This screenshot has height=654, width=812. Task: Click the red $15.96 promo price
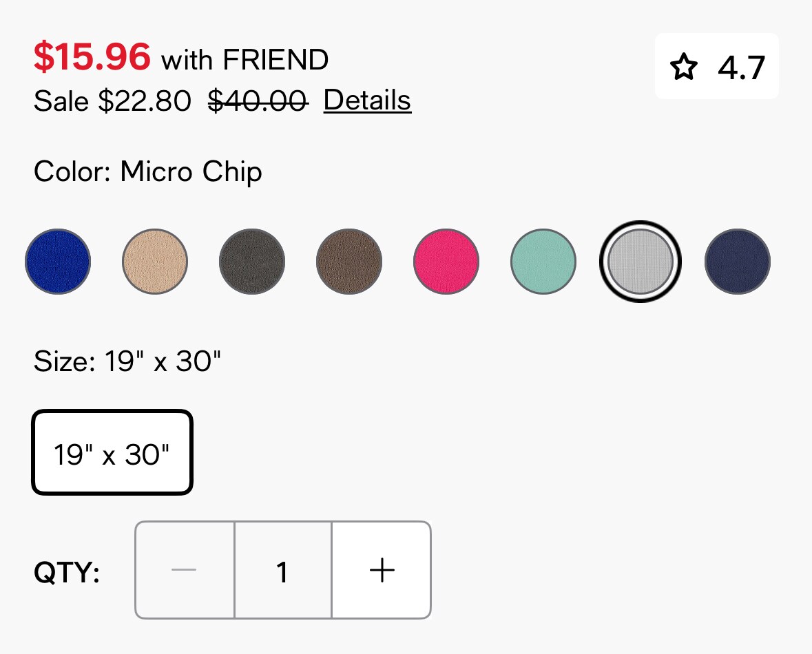pyautogui.click(x=92, y=56)
